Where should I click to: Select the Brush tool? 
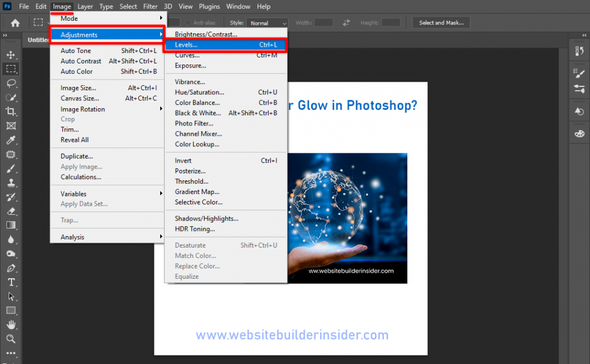pos(12,168)
